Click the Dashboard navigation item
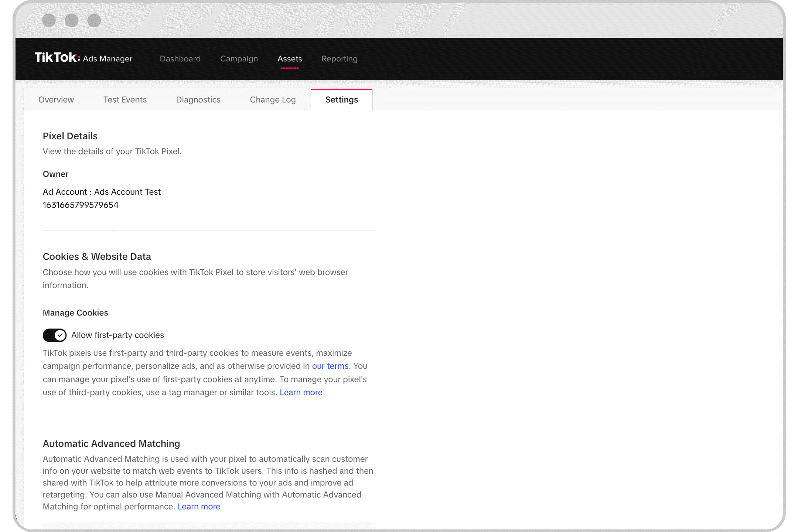This screenshot has width=798, height=532. 181,59
